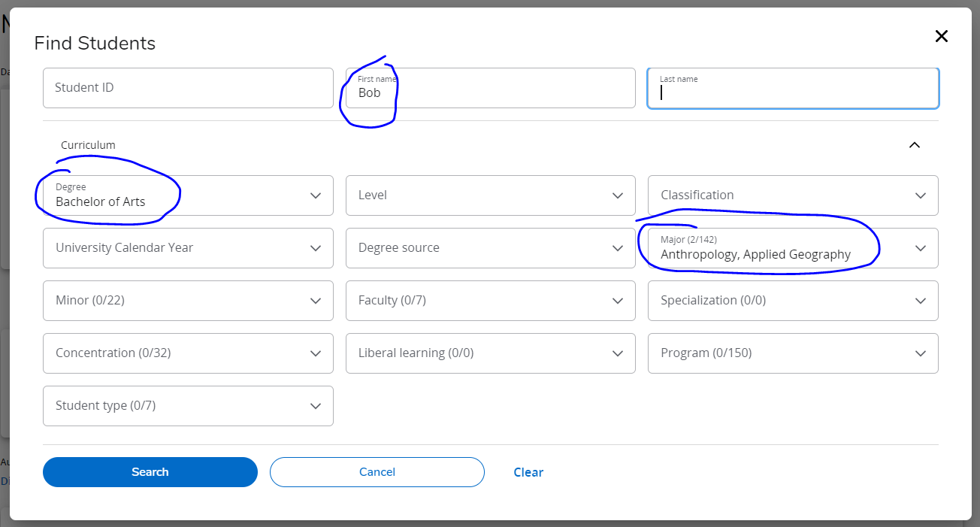Open the Degree dropdown showing Bachelor of Arts
This screenshot has width=980, height=527.
point(188,195)
